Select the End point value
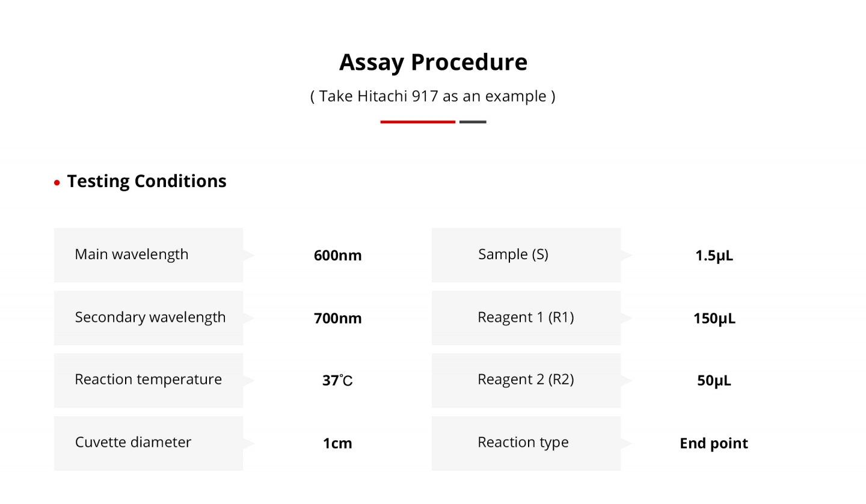This screenshot has width=866, height=504. (x=714, y=443)
